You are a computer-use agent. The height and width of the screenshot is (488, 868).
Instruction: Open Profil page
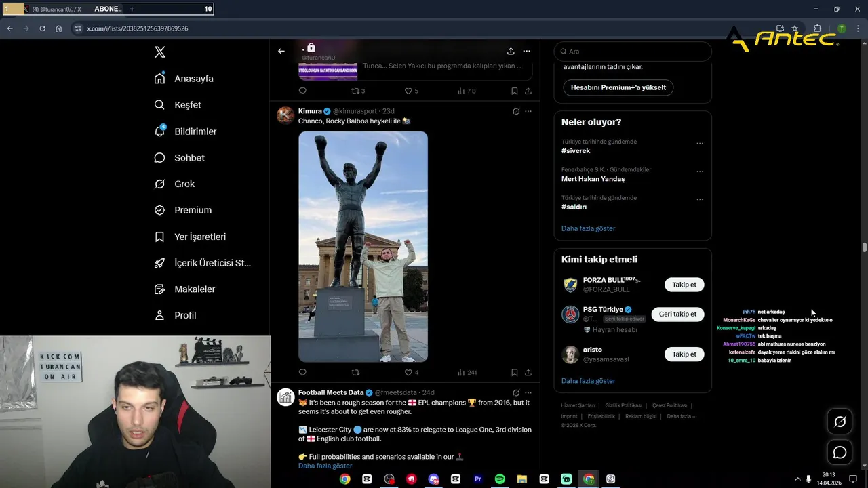point(175,315)
